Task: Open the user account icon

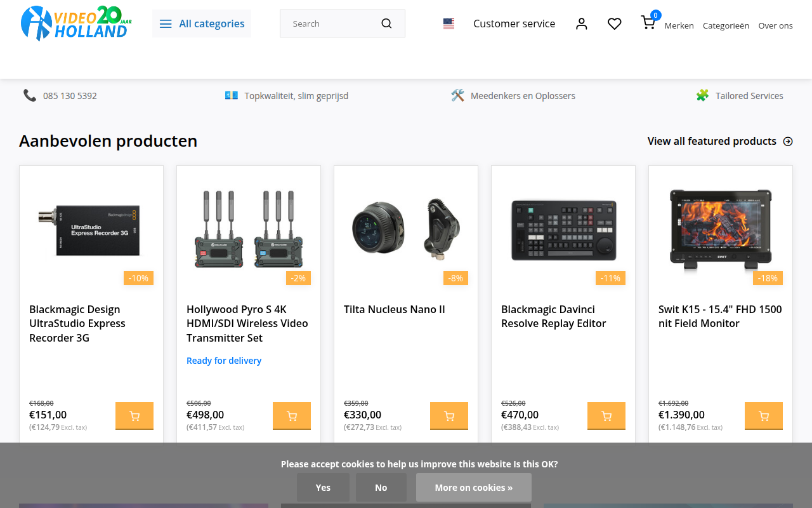Action: click(582, 23)
